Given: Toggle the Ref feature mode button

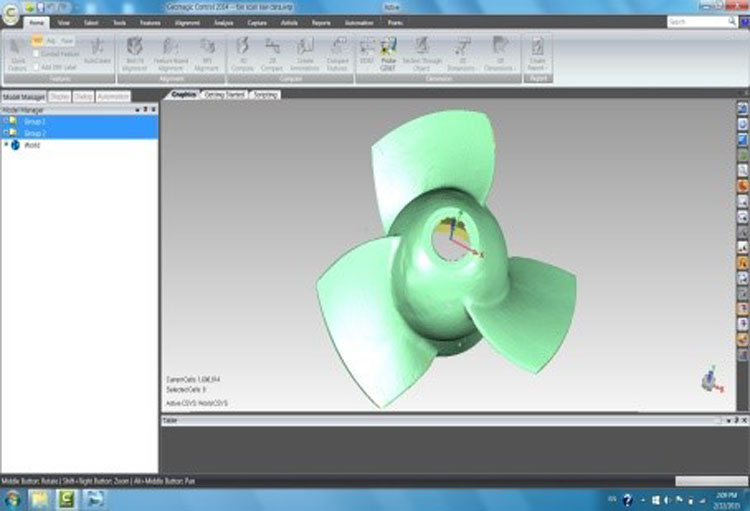Looking at the screenshot, I should click(x=37, y=41).
